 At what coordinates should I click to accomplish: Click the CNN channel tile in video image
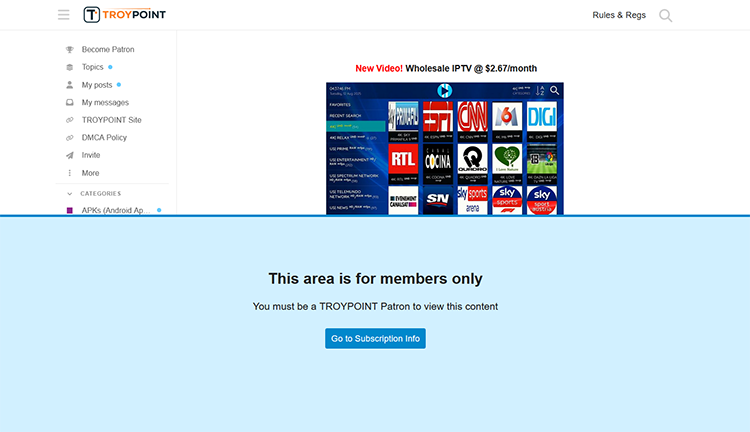tap(472, 117)
